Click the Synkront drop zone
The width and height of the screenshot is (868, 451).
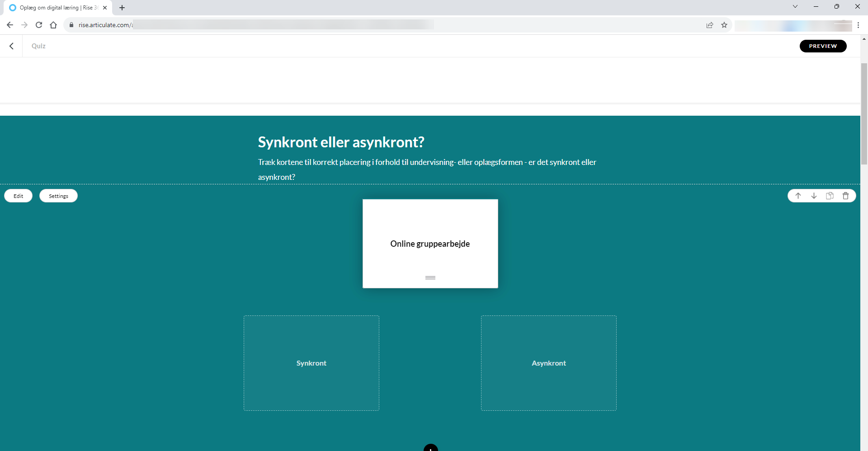311,363
